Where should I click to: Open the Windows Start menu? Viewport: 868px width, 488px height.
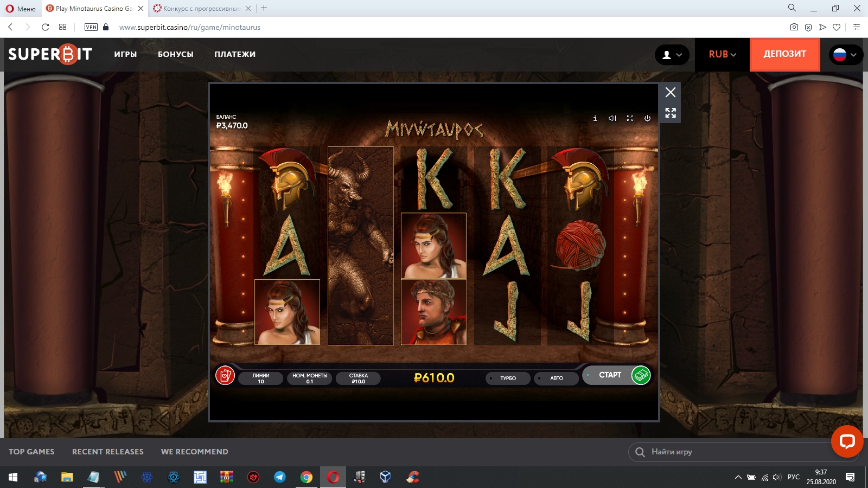pyautogui.click(x=13, y=477)
